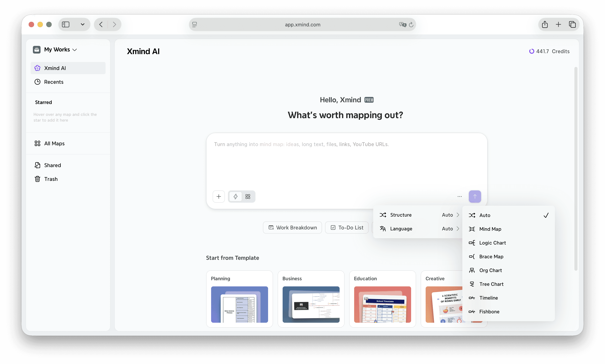The width and height of the screenshot is (605, 364).
Task: Reload the page
Action: (411, 24)
